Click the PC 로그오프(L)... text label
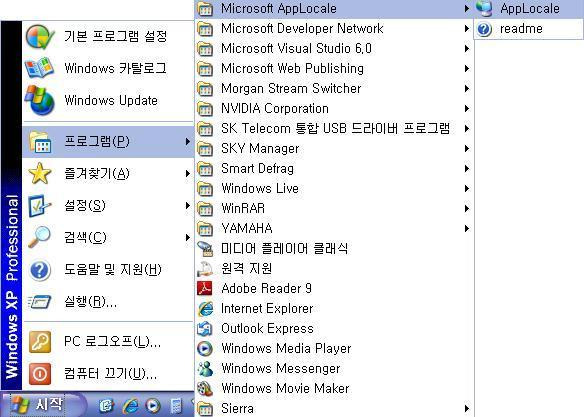584x417 pixels. 112,341
